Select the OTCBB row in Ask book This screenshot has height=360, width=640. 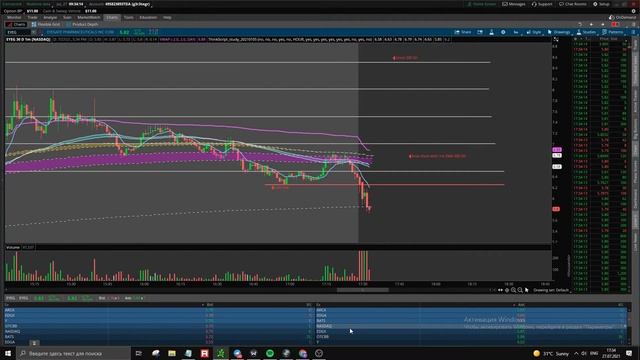[x=471, y=337]
